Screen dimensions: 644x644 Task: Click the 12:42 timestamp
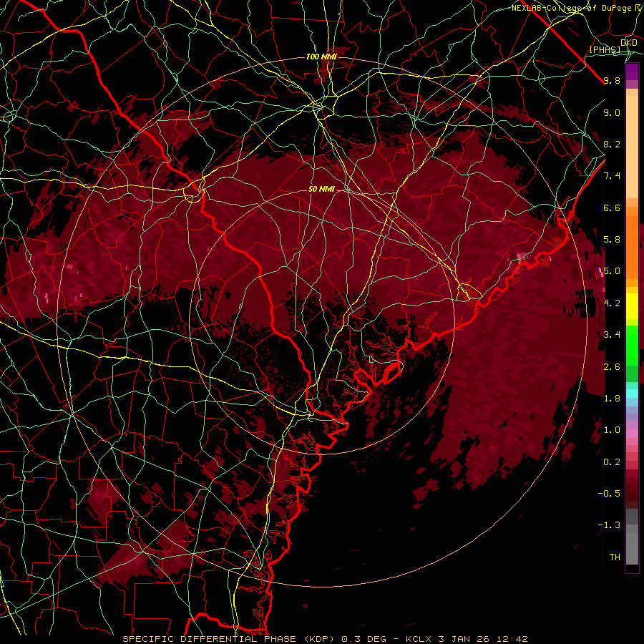click(x=512, y=639)
